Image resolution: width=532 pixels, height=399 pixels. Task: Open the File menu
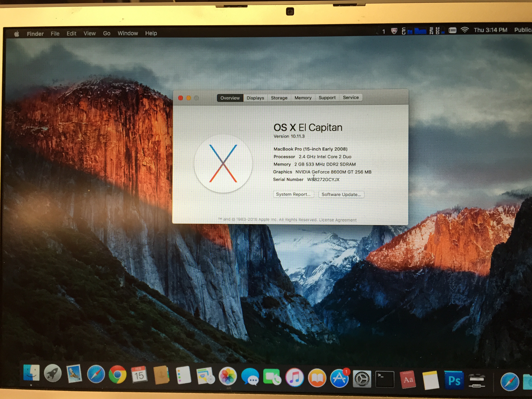tap(55, 34)
